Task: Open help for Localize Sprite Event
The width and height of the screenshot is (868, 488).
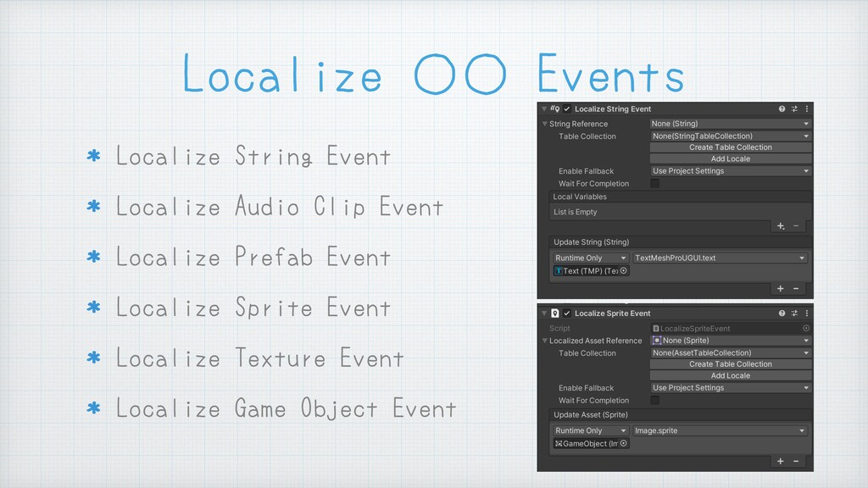Action: point(782,313)
